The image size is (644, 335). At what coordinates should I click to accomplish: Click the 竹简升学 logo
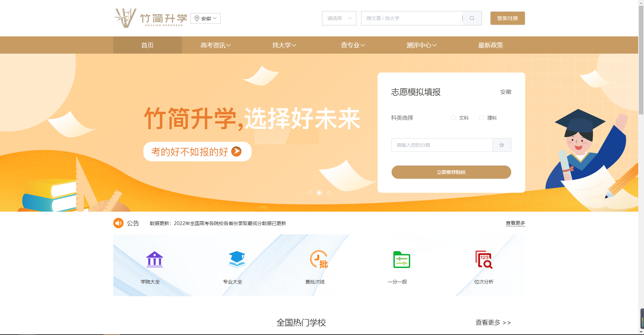click(x=151, y=18)
